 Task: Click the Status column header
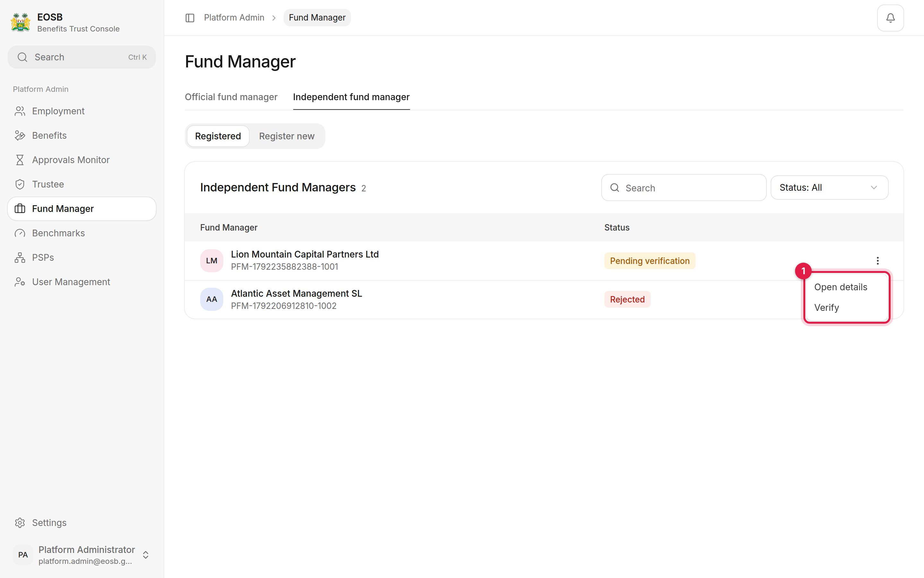click(x=617, y=227)
